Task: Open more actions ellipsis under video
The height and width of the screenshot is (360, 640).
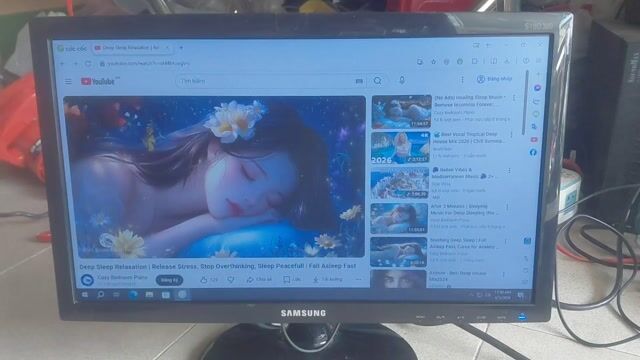Action: 358,280
